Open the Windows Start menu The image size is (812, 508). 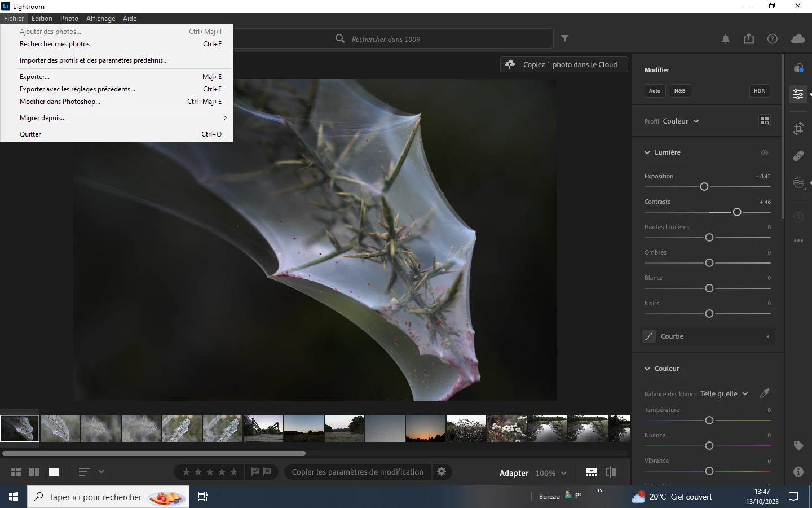(x=14, y=497)
